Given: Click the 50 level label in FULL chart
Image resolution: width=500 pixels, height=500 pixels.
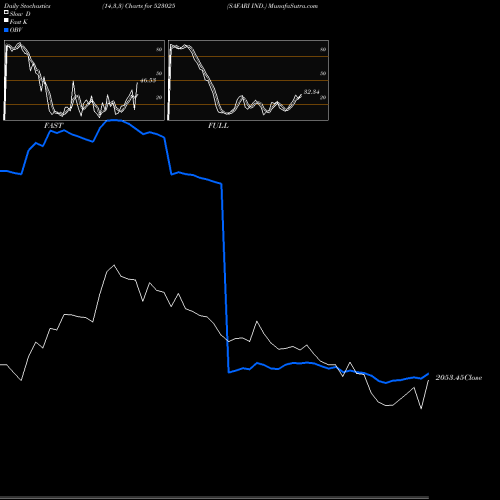Looking at the screenshot, I should tap(323, 73).
